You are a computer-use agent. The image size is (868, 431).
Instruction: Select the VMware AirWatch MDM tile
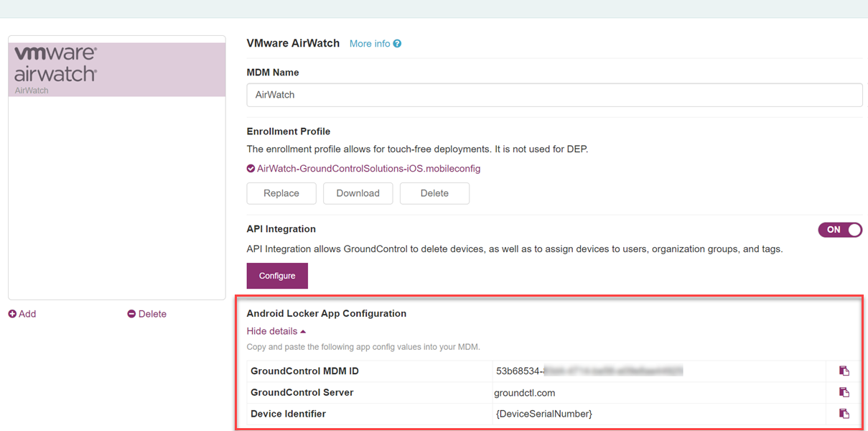(117, 70)
